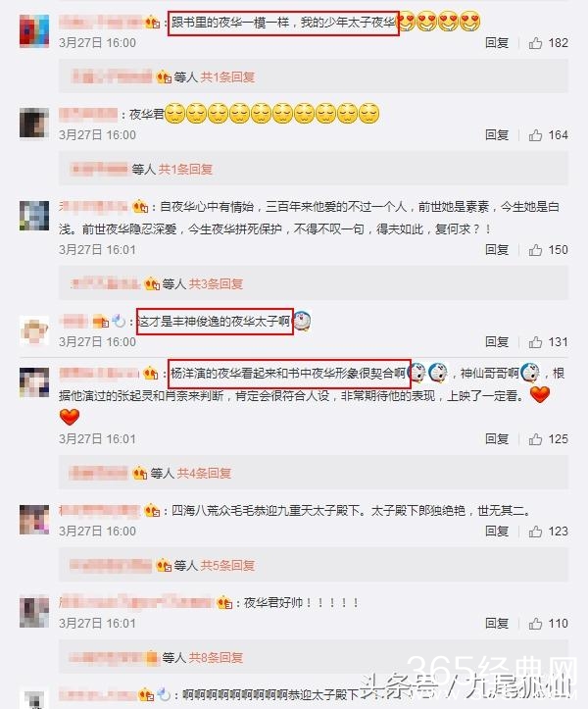This screenshot has width=588, height=709.
Task: Show 共5条回复 replies
Action: tap(227, 565)
